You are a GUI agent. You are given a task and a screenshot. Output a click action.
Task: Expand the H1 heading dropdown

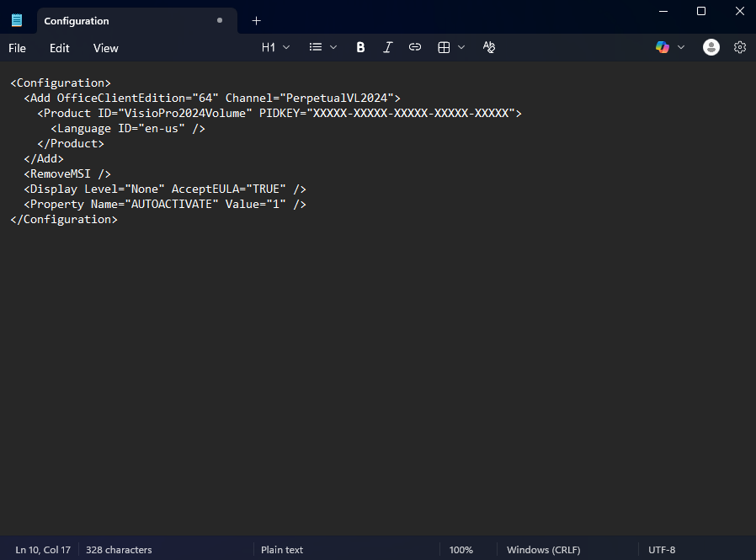275,48
